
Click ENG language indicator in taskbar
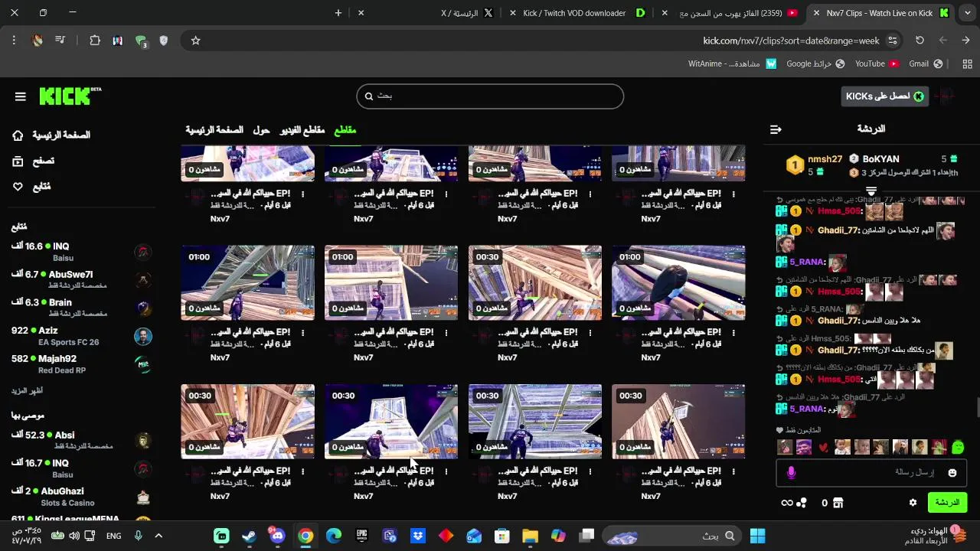(x=114, y=536)
